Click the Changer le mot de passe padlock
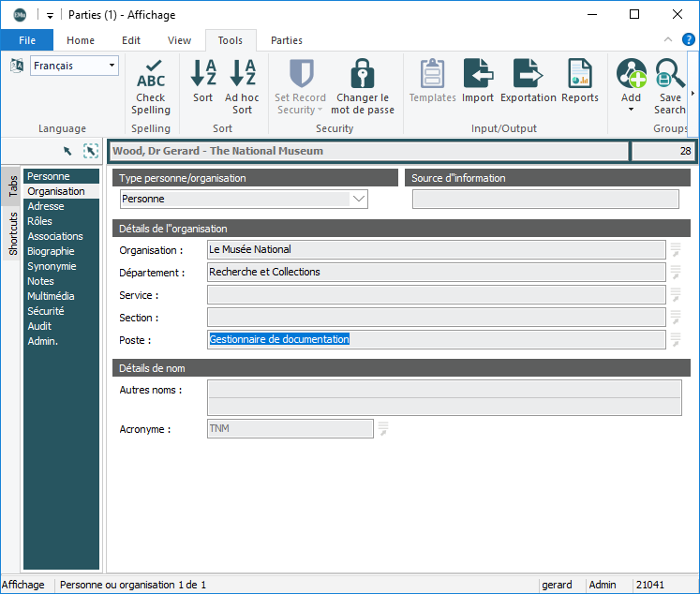This screenshot has width=700, height=594. point(362,75)
